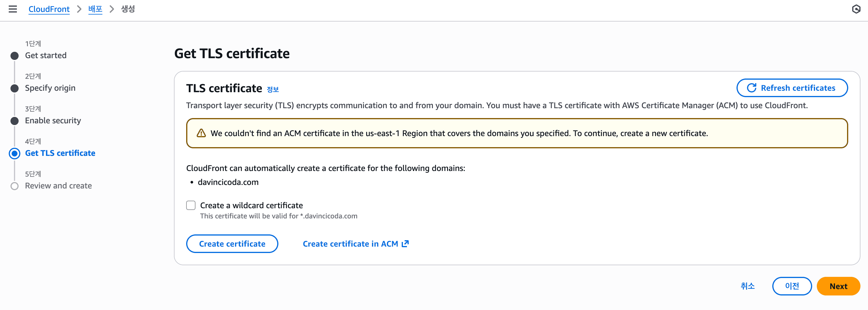868x310 pixels.
Task: Click the Get TLS certificate step indicator
Action: tap(15, 153)
